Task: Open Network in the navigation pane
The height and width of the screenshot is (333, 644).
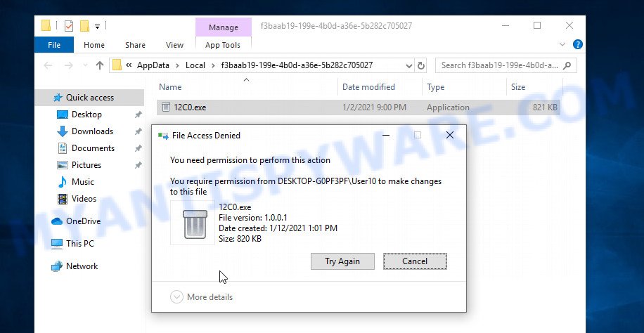Action: pos(82,266)
